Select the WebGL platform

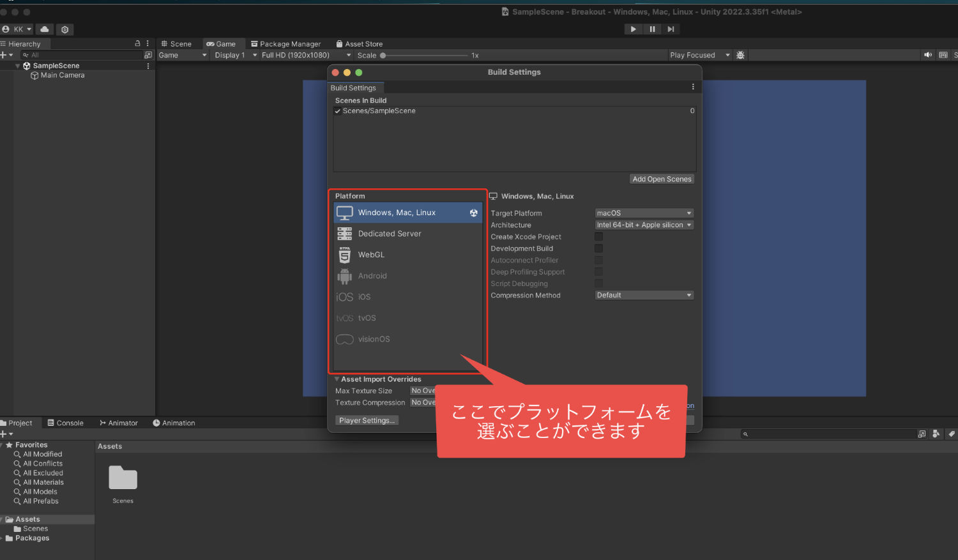click(407, 255)
